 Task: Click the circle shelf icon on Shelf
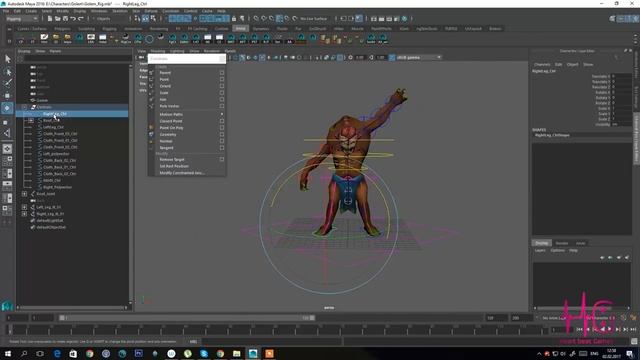(149, 39)
